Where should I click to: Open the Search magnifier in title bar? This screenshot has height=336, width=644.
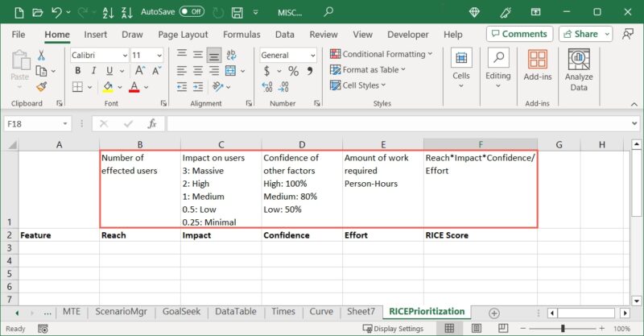click(328, 12)
